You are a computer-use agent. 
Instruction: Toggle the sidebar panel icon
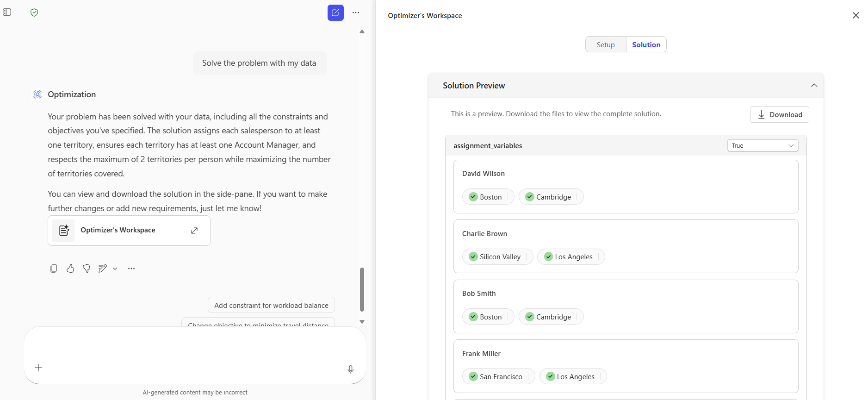tap(7, 12)
